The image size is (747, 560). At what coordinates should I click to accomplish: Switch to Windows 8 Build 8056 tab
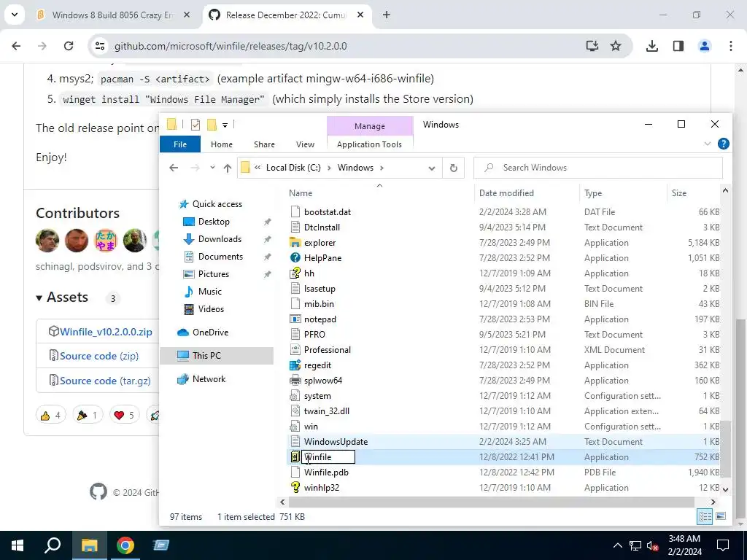point(112,15)
